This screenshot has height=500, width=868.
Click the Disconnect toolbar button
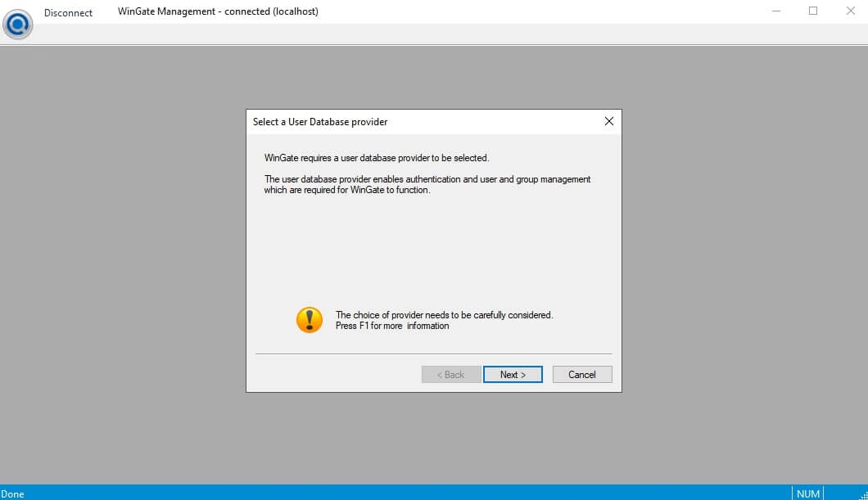(68, 13)
